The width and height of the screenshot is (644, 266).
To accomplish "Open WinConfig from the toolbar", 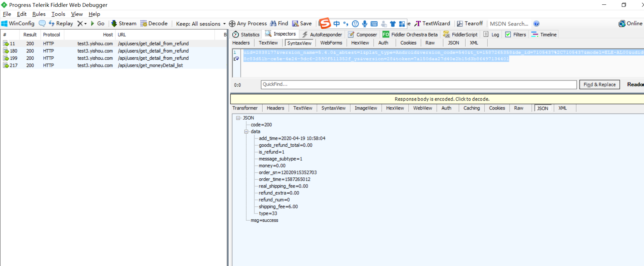I will tap(18, 24).
